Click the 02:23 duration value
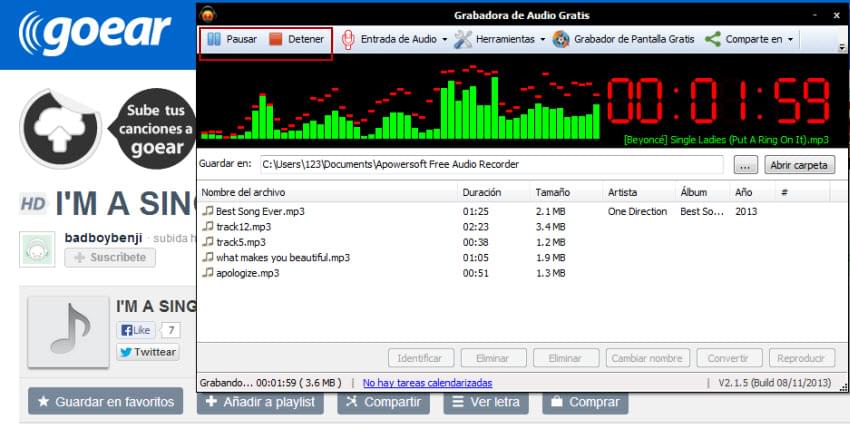 point(475,227)
